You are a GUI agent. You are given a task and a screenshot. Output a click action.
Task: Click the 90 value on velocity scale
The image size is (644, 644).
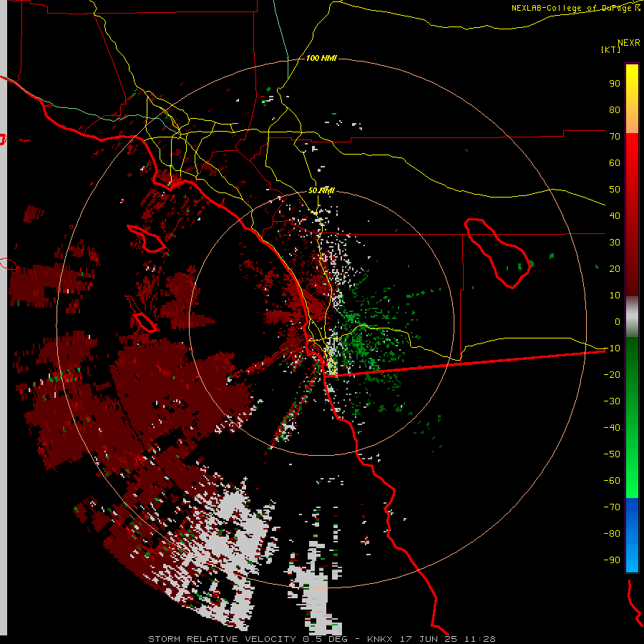tap(615, 84)
